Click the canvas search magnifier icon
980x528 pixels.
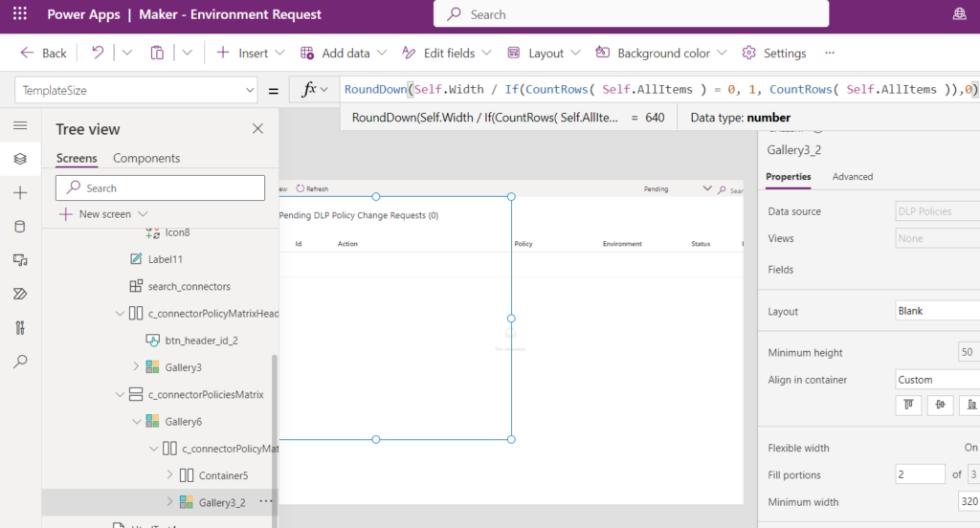point(722,189)
